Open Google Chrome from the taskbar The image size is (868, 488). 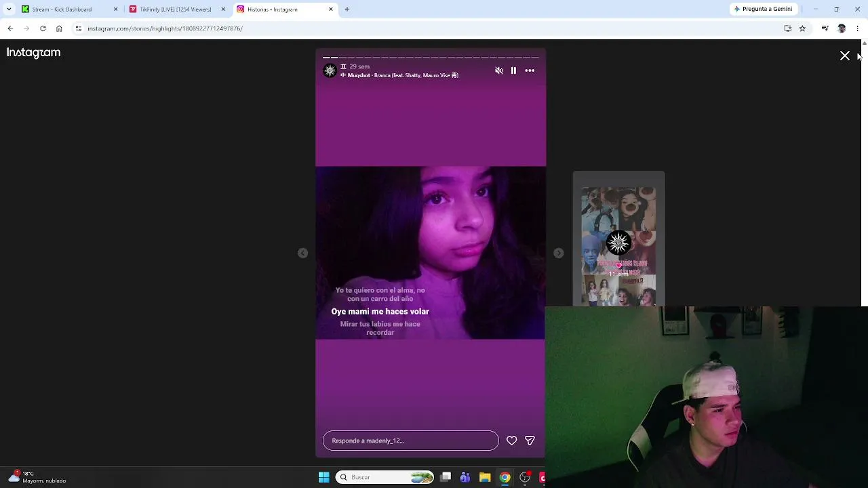tap(505, 477)
